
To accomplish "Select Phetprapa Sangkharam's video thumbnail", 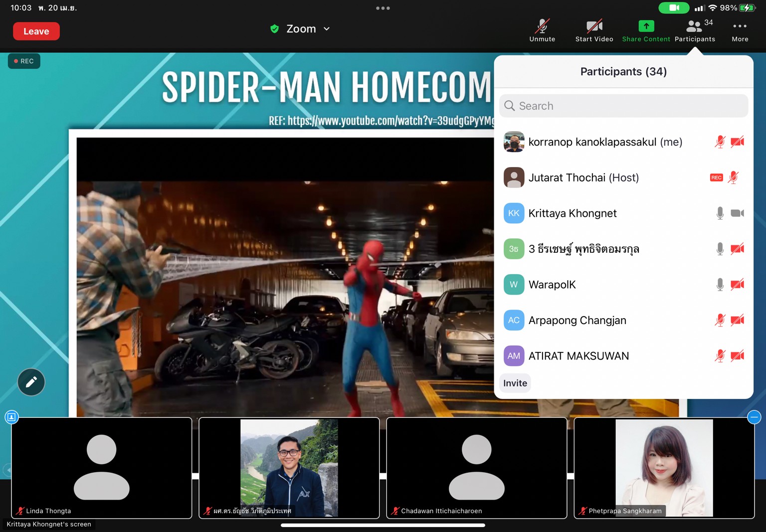I will [x=664, y=468].
